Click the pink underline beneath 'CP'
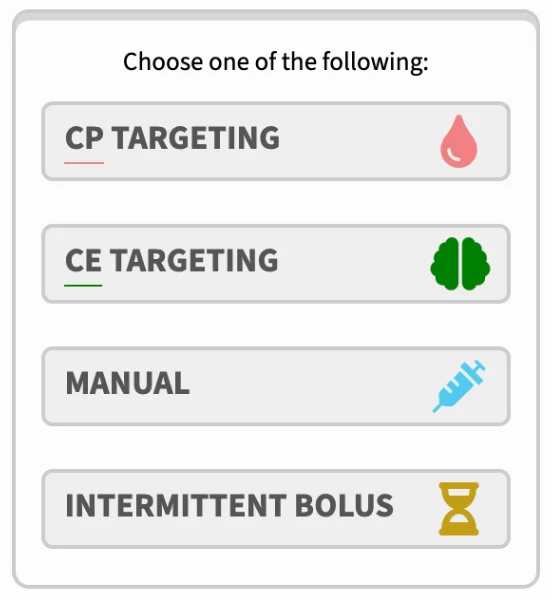 click(x=84, y=163)
